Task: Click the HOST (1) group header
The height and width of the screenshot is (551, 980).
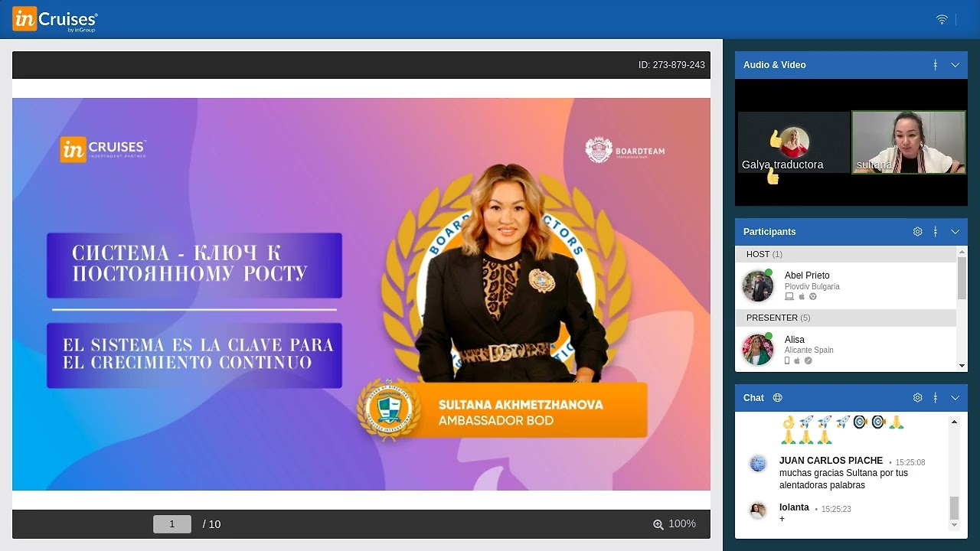Action: 846,254
